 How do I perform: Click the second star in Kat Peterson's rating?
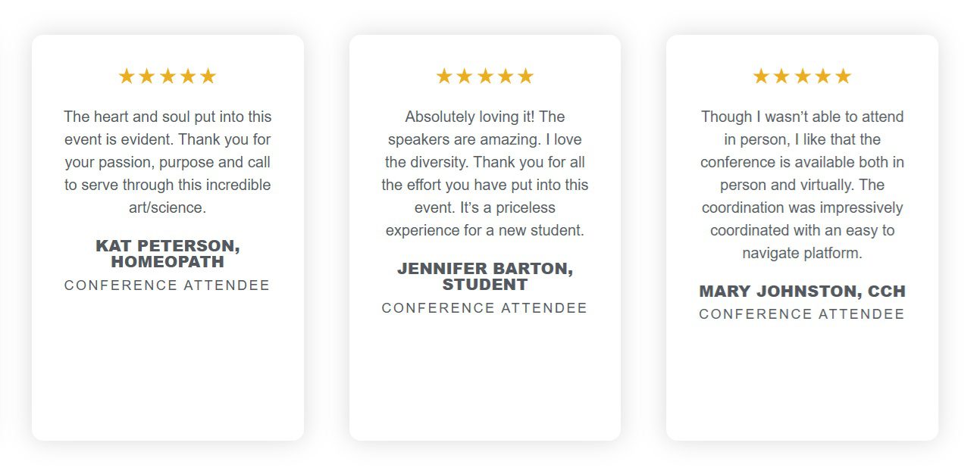147,76
